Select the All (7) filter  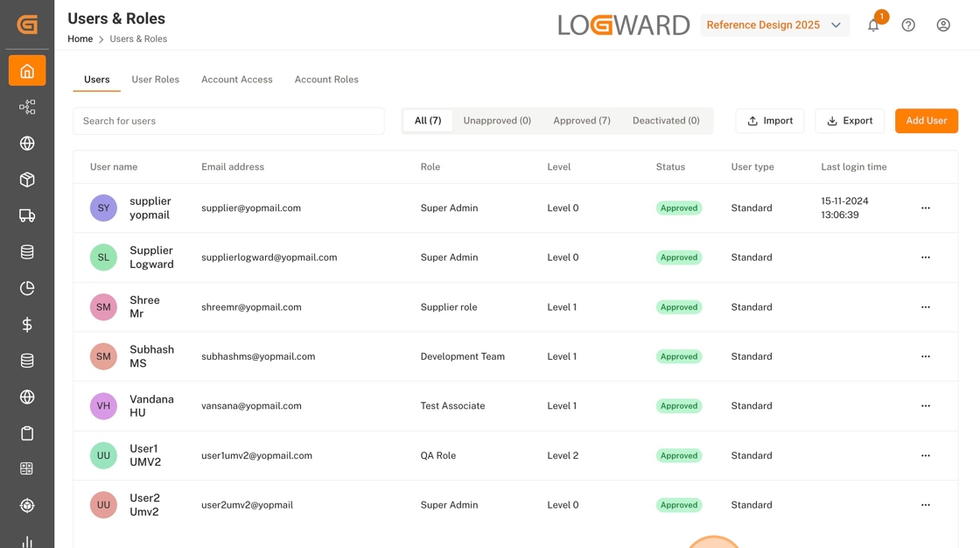coord(428,121)
